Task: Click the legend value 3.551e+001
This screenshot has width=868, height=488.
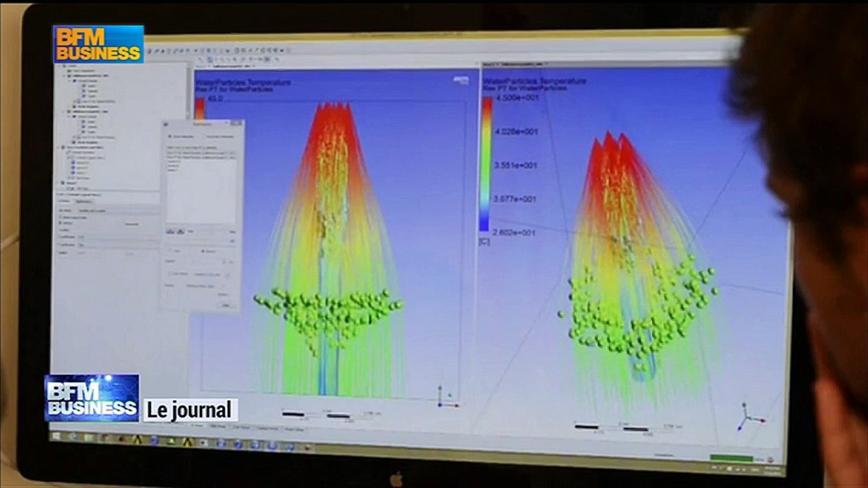Action: (x=517, y=165)
